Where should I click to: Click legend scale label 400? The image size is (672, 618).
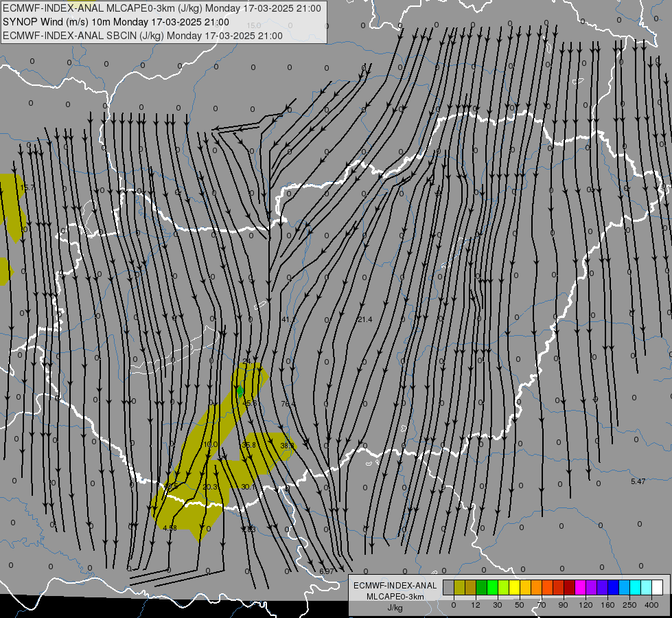coord(651,605)
